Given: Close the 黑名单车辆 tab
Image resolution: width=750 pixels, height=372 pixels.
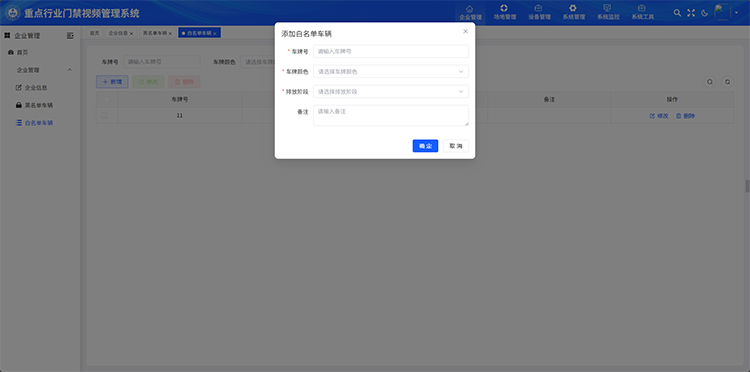Looking at the screenshot, I should [170, 33].
